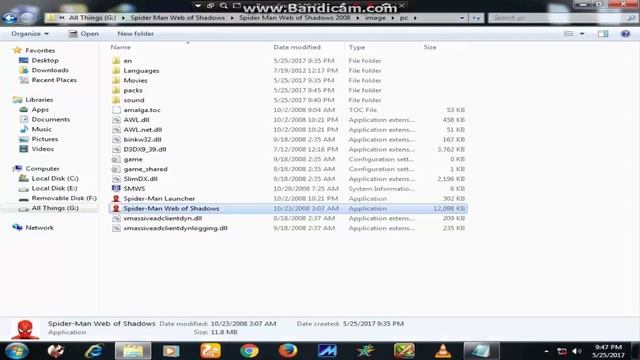Select the 'en' folder icon
The height and width of the screenshot is (360, 640).
click(x=116, y=61)
